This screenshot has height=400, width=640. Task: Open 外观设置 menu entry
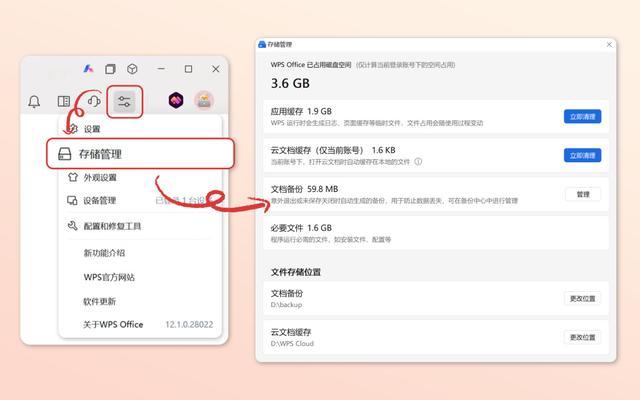140,178
